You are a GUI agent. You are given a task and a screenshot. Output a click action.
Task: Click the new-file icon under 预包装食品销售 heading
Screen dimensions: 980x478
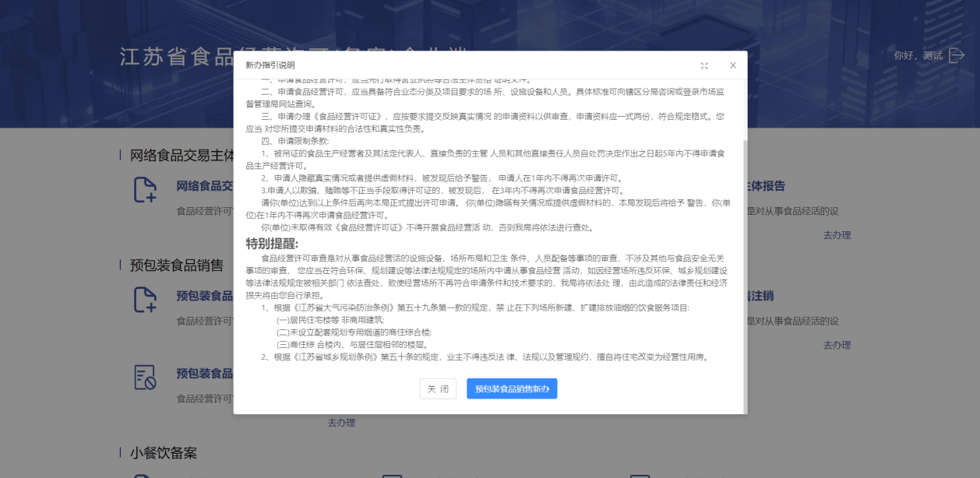point(145,300)
